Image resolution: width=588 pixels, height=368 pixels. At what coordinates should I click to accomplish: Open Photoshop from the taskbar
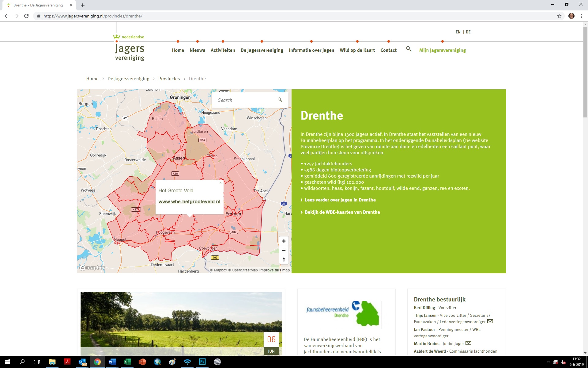[x=202, y=362]
